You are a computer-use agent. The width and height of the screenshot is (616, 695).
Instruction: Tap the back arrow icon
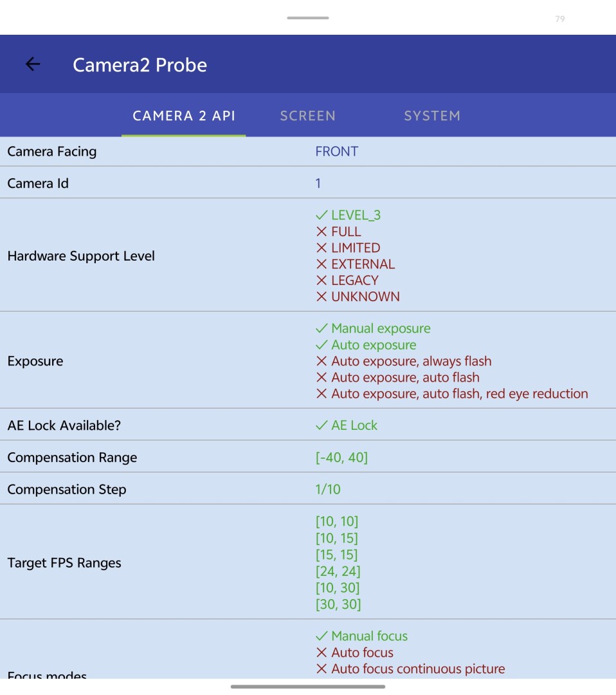[33, 64]
